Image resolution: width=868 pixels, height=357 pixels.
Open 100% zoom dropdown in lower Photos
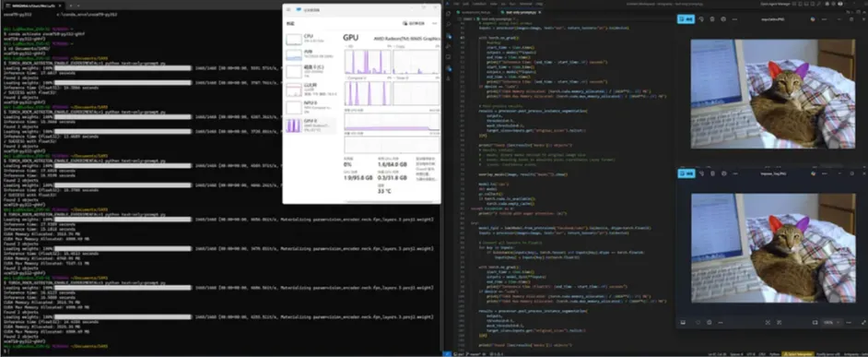(x=831, y=323)
